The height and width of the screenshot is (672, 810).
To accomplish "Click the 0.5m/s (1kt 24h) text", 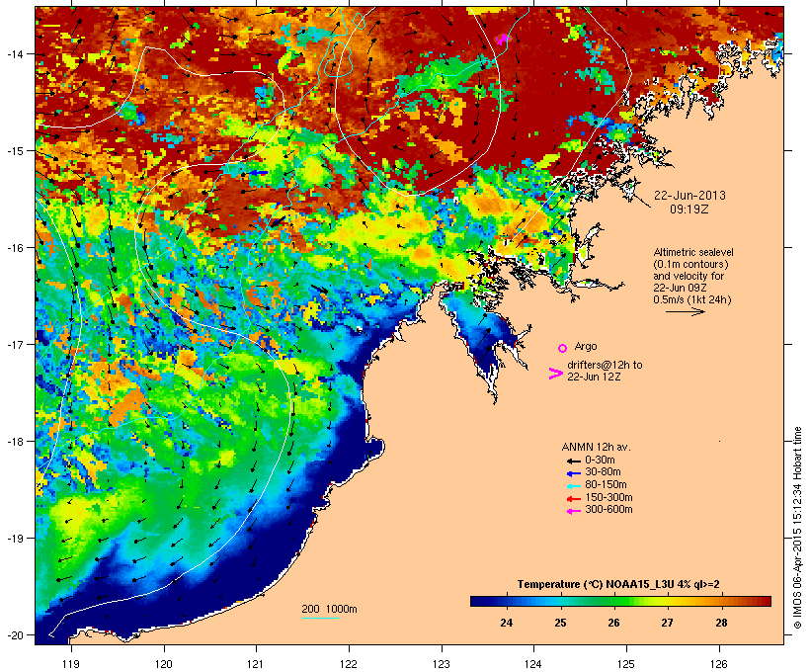I will point(692,299).
